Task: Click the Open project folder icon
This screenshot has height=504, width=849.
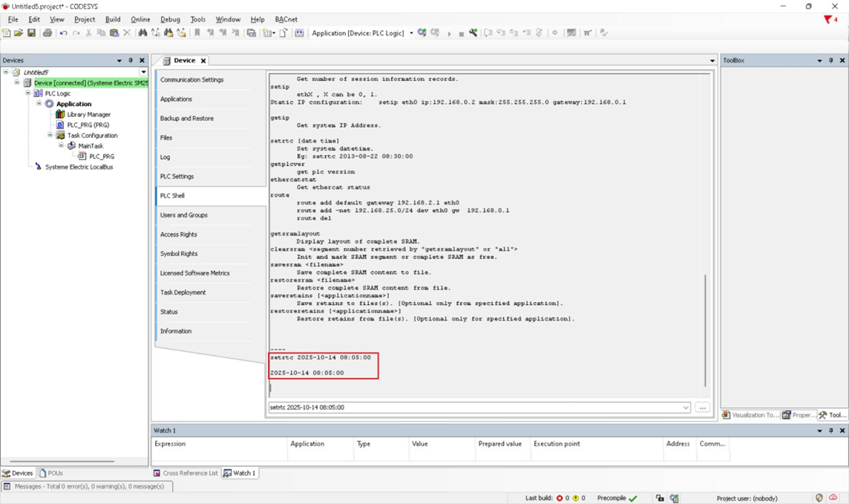Action: point(19,33)
